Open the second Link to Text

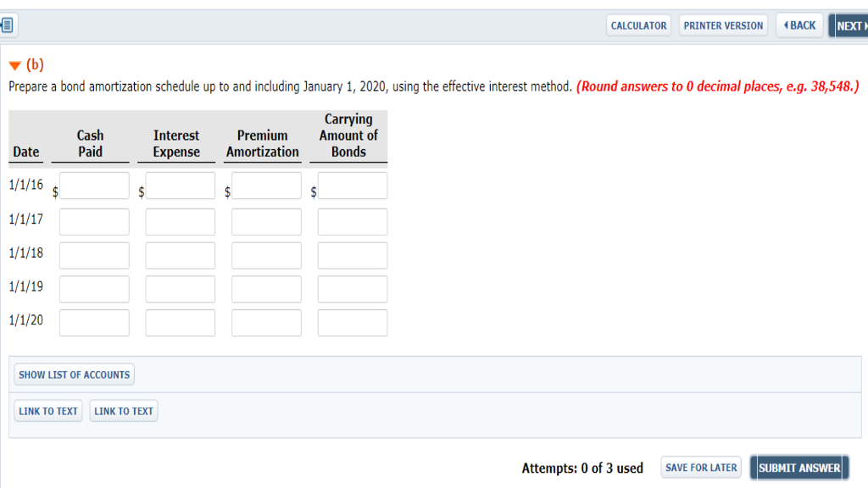tap(124, 412)
